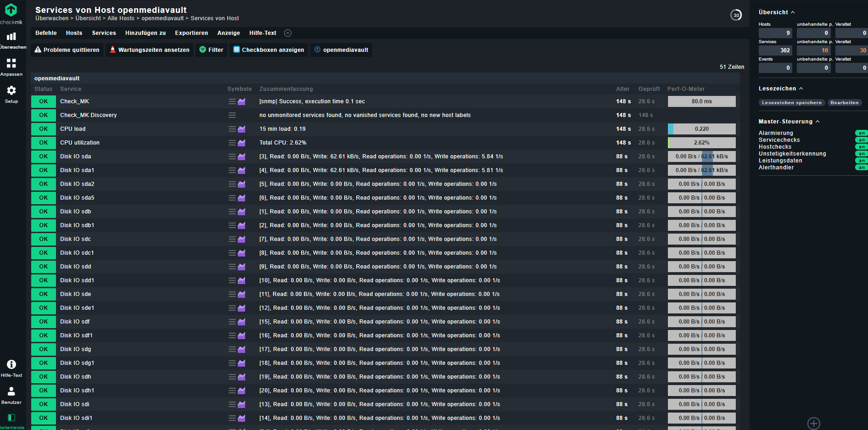Open the Hinzufügen zu menu
This screenshot has height=430, width=868.
pyautogui.click(x=146, y=33)
